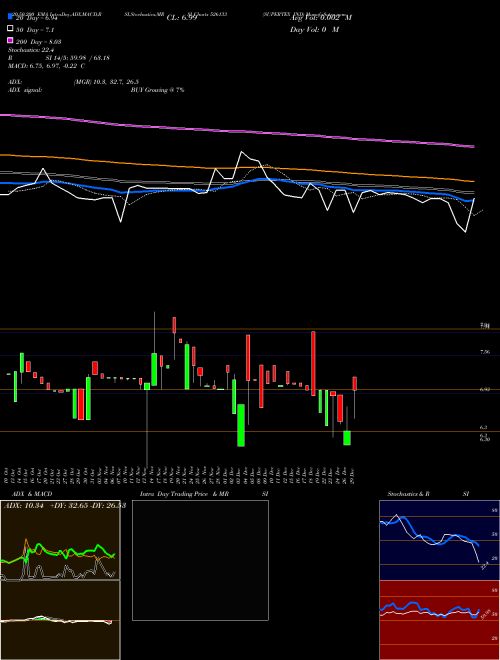Click the 'CL: 6.99' closing price label
The image size is (500, 660).
(x=182, y=18)
